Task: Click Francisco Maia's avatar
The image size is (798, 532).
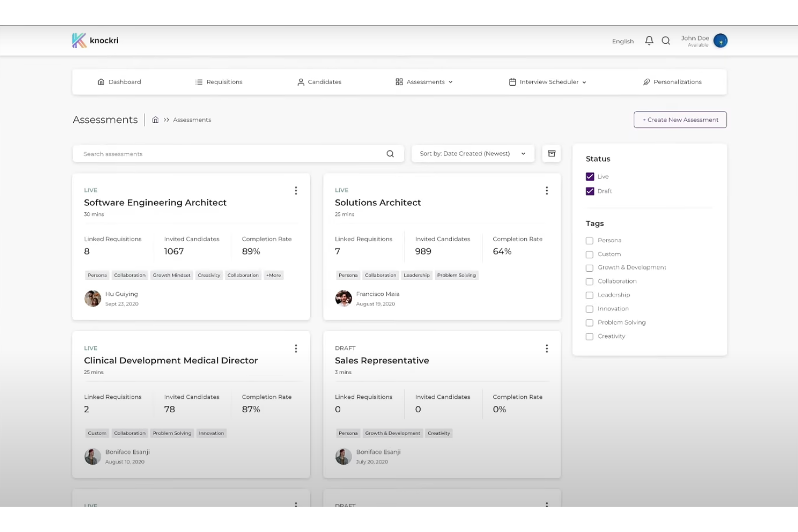Action: [343, 298]
